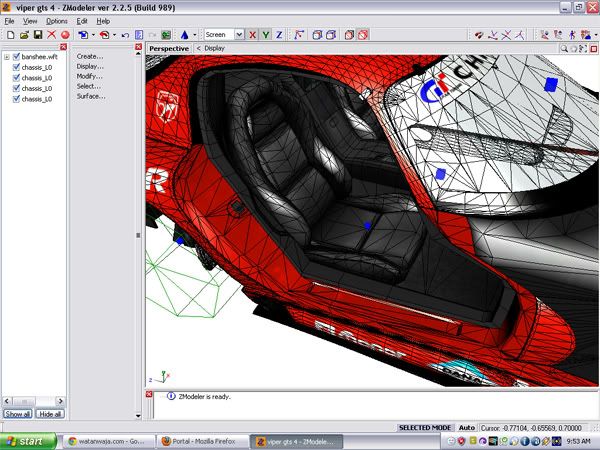Uncheck the first chassis_L0 object
Screen dimensions: 600x450
[x=16, y=68]
